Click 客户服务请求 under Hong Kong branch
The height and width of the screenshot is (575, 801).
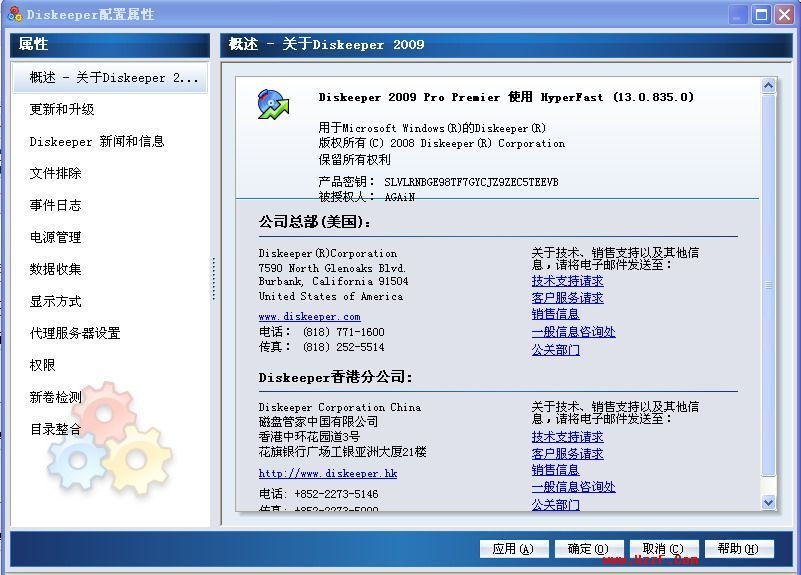tap(568, 454)
